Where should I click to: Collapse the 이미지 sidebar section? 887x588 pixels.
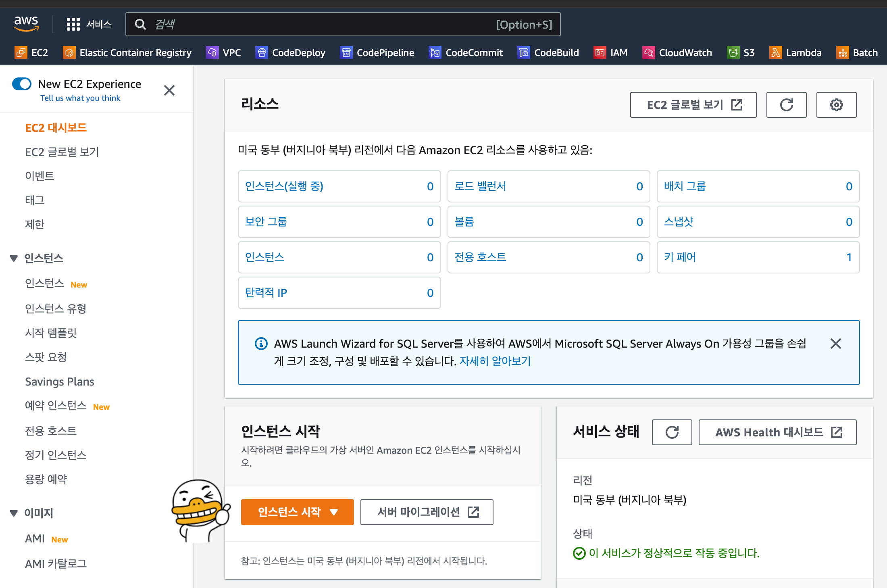pyautogui.click(x=14, y=513)
